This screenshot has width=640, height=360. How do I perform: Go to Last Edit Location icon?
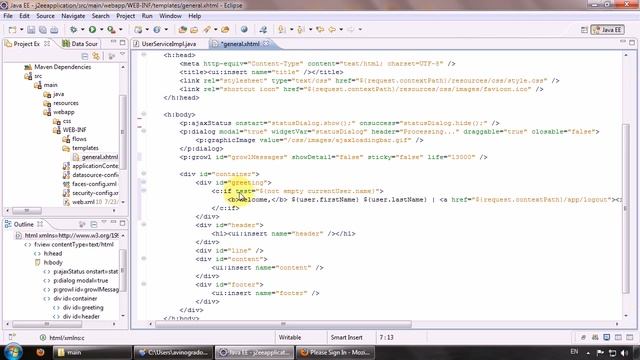[320, 29]
